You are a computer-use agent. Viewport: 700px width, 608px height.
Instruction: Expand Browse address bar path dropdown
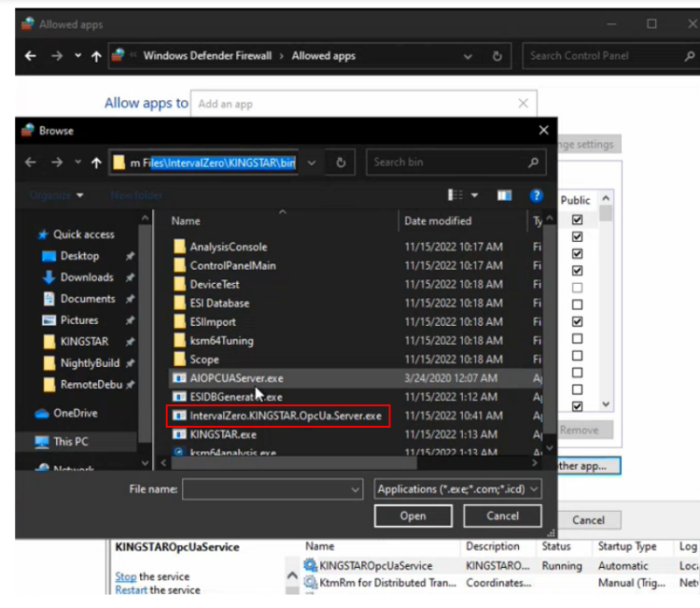pos(312,163)
